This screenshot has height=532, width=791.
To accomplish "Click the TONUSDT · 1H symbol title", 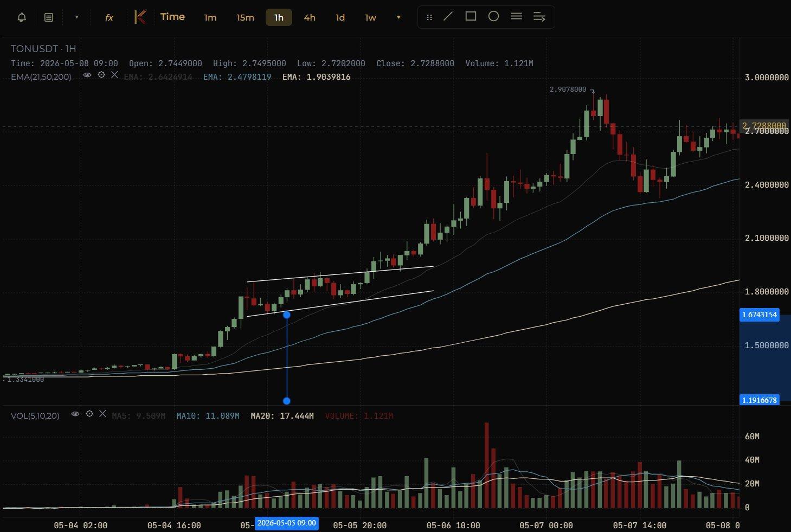I will tap(43, 49).
